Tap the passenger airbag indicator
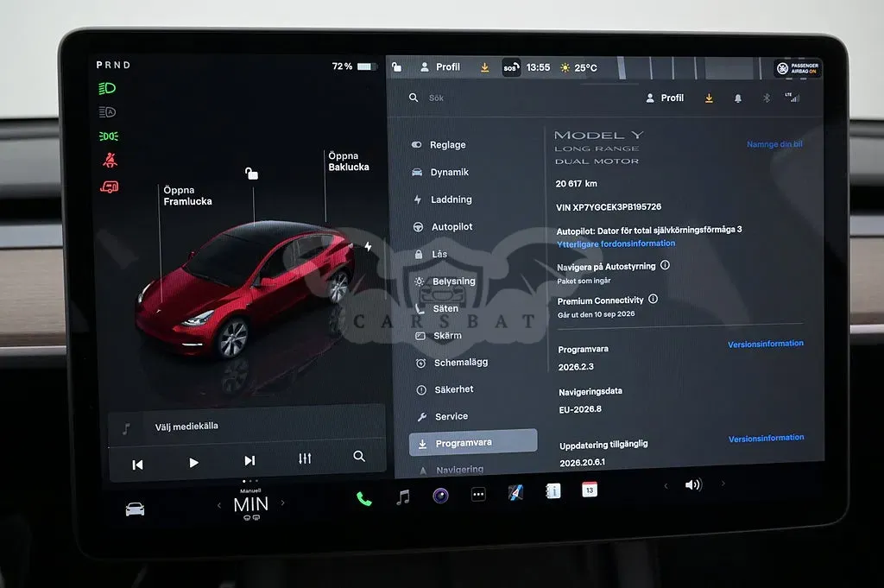 tap(797, 69)
